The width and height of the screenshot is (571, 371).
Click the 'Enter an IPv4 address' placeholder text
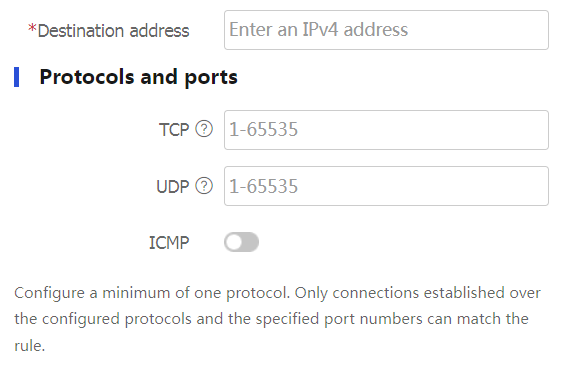coord(318,29)
